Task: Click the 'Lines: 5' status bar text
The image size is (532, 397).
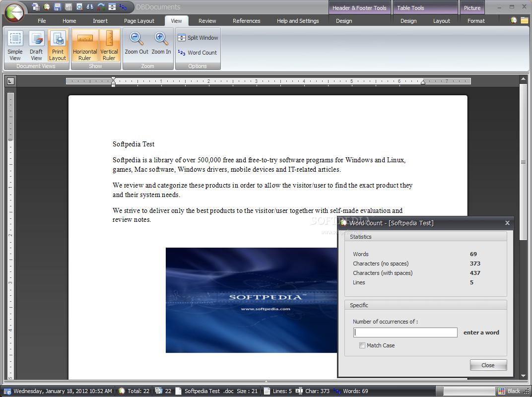Action: (x=282, y=391)
